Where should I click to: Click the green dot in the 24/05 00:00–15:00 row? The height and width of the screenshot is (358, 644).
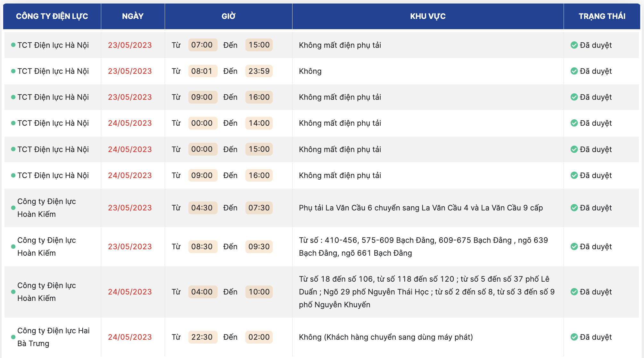tap(13, 149)
